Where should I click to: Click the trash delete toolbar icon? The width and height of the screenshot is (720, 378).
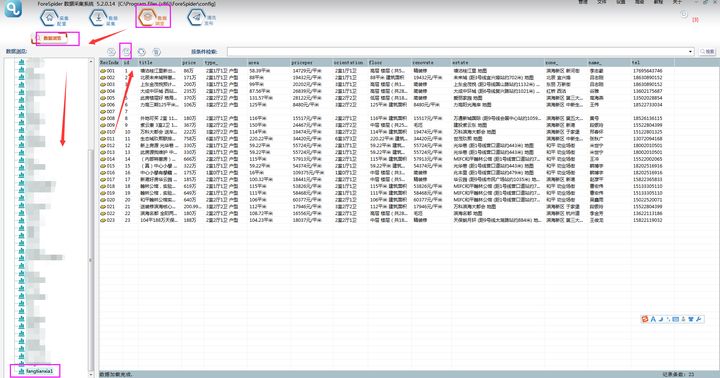[x=157, y=51]
